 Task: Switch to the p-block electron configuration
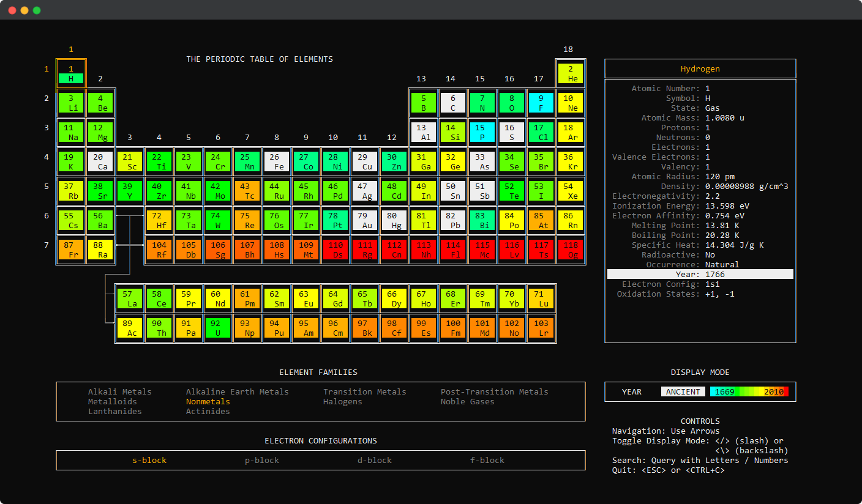[262, 460]
